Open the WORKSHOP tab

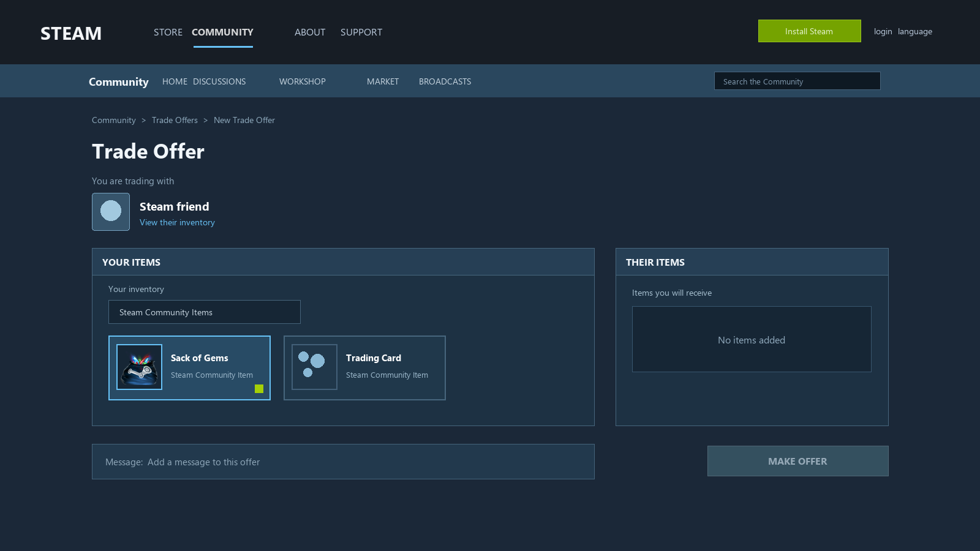pyautogui.click(x=303, y=81)
